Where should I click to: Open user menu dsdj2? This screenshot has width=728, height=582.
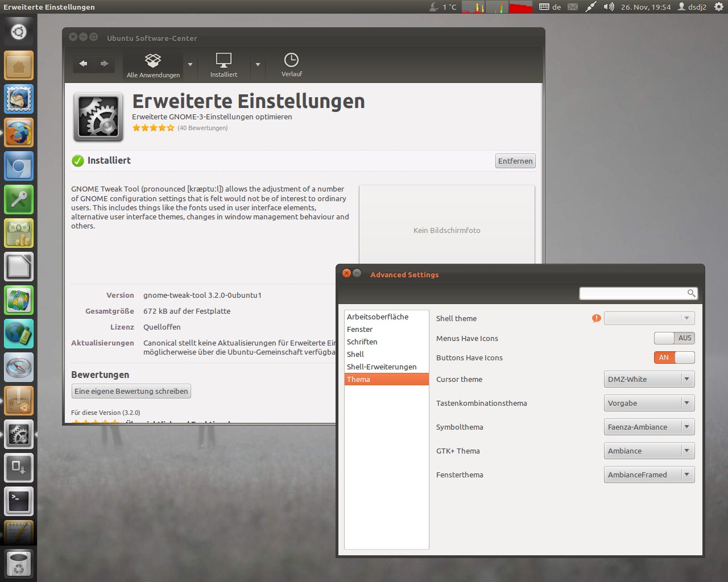692,7
